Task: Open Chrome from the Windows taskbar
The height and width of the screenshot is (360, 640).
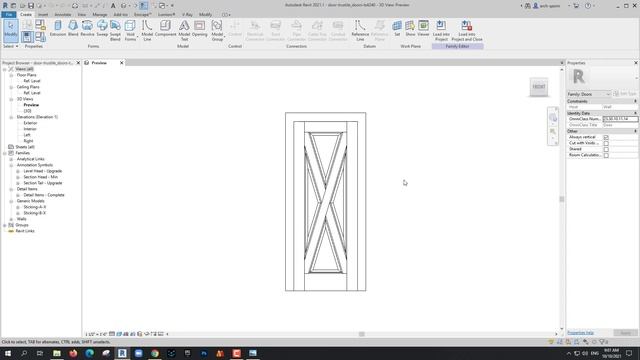Action: [155, 353]
